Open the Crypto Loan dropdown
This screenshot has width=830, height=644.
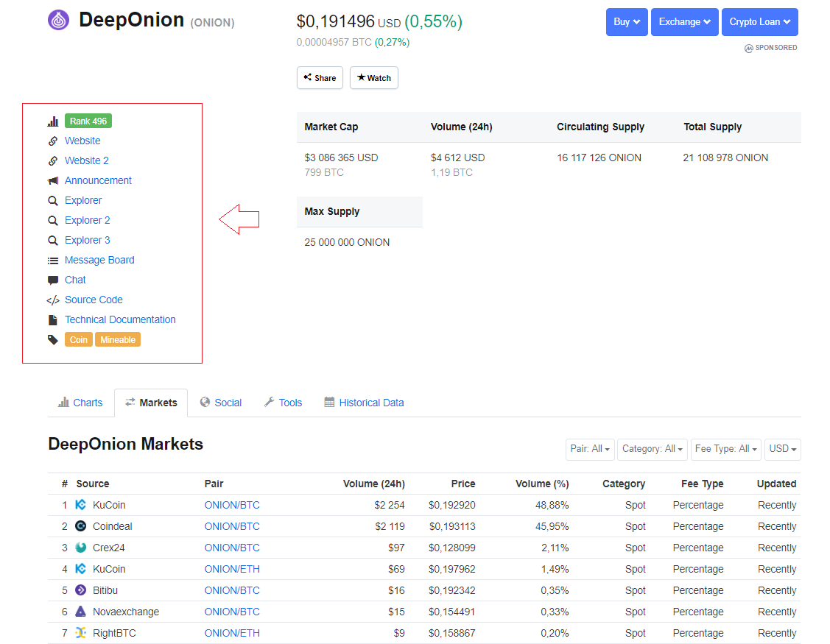(x=759, y=21)
